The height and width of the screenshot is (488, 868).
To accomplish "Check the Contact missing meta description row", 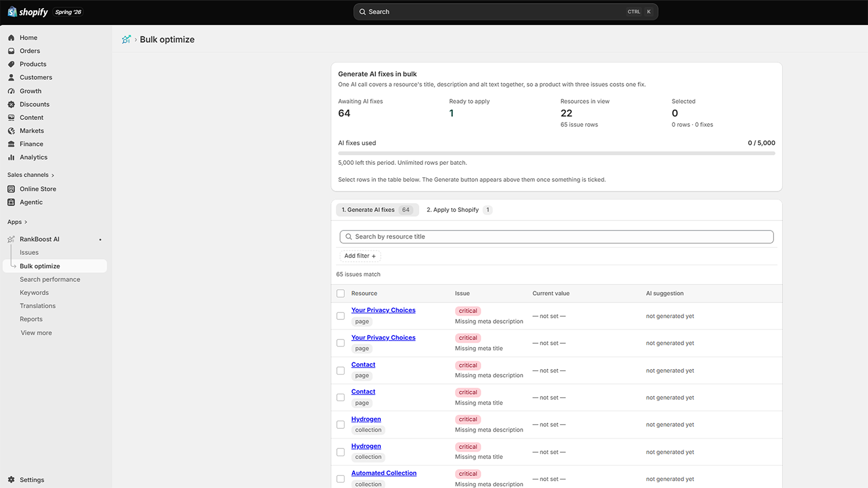I will tap(341, 371).
